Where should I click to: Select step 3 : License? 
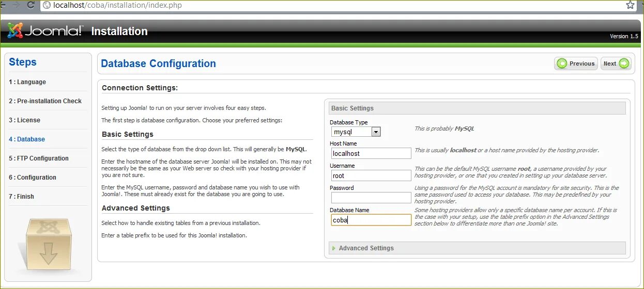pos(24,120)
